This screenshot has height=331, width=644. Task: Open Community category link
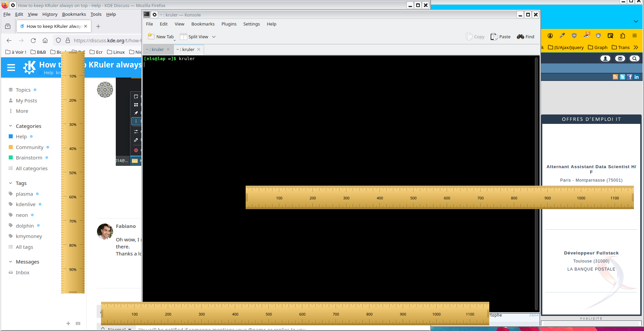coord(30,147)
